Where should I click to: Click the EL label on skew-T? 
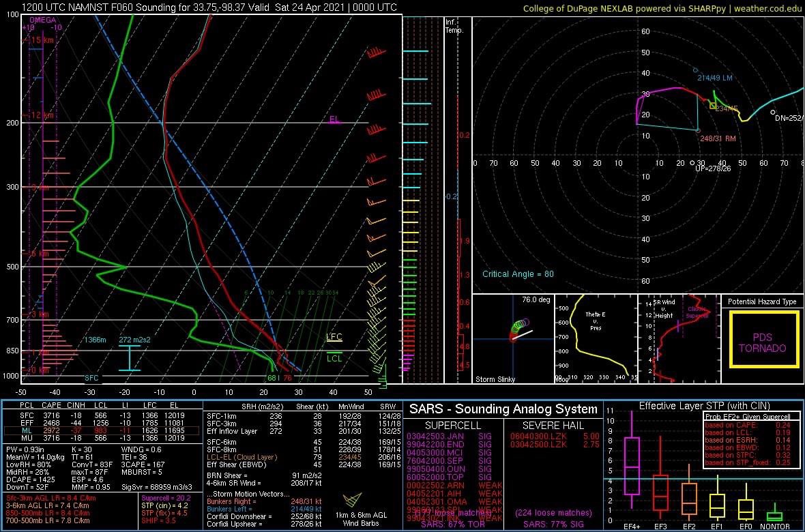coord(335,119)
